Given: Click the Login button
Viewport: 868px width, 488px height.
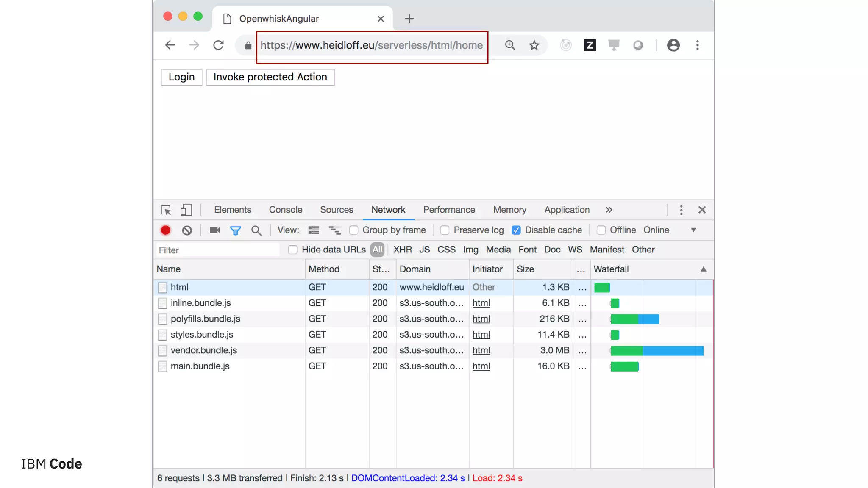Looking at the screenshot, I should pyautogui.click(x=181, y=77).
